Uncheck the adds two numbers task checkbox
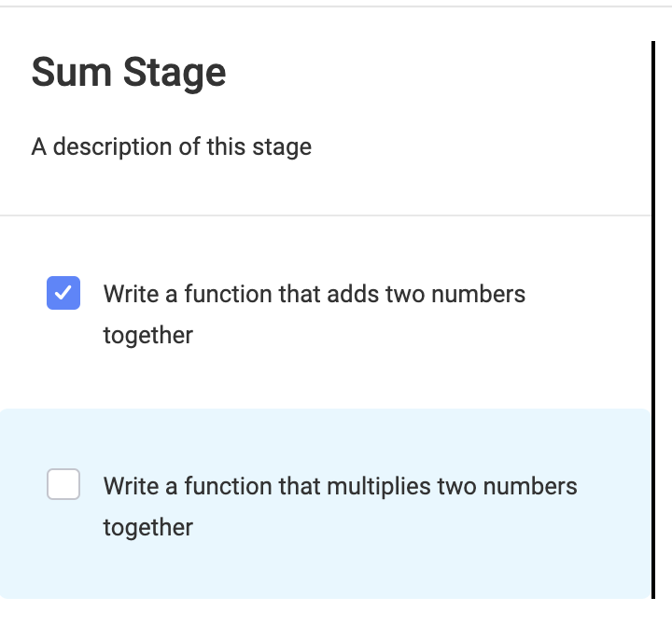Viewport: 672px width, 625px height. pos(63,293)
